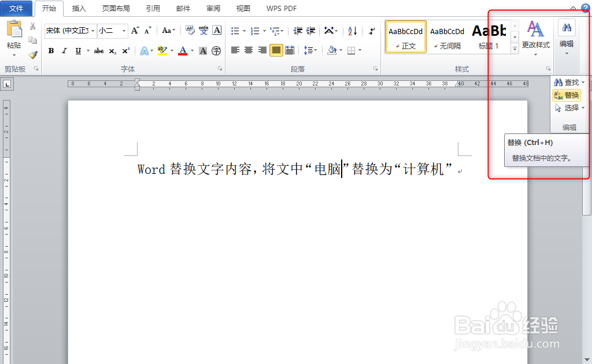592x364 pixels.
Task: Apply strikethrough to the text
Action: click(99, 51)
